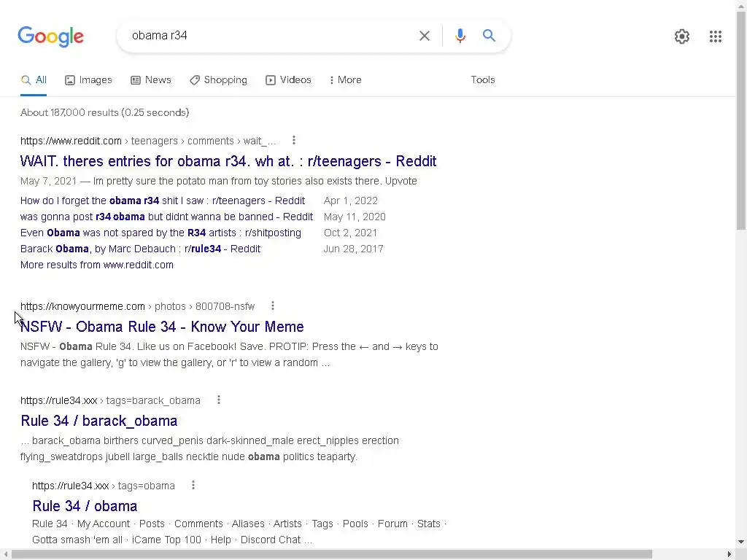Open the Know Your Meme result title
Screen dimensions: 747x560
[162, 327]
